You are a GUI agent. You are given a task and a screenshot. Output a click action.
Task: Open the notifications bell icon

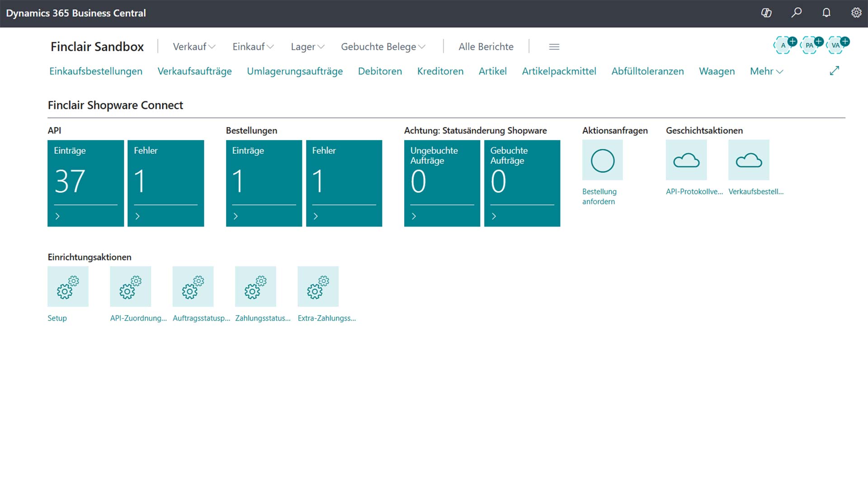tap(826, 13)
